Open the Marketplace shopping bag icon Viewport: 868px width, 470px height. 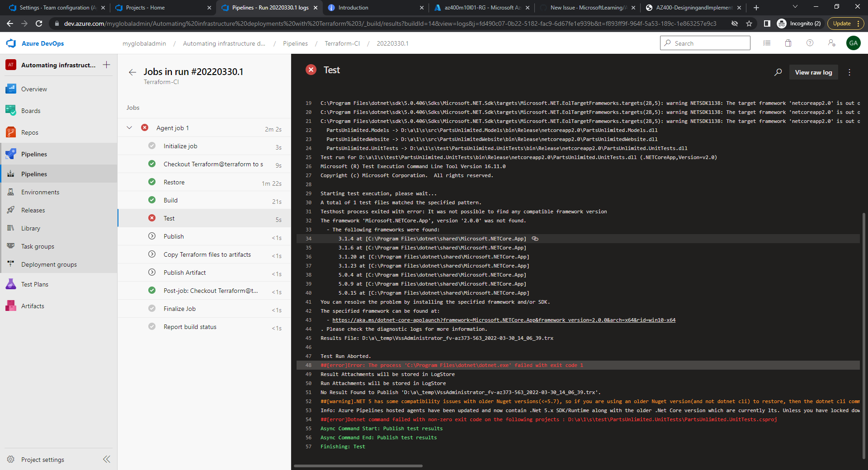788,43
